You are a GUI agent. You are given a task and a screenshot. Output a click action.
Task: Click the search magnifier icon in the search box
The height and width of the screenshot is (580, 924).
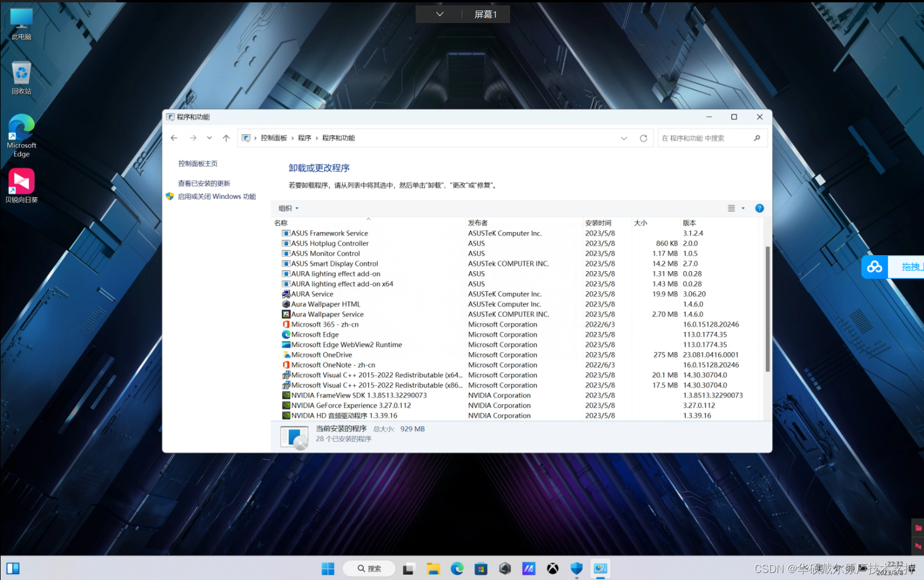click(757, 138)
